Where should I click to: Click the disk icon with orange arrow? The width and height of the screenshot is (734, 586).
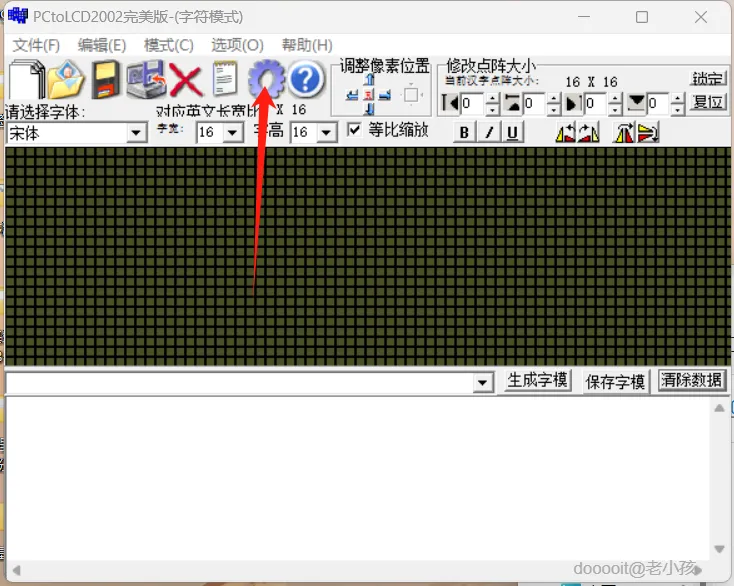click(146, 80)
